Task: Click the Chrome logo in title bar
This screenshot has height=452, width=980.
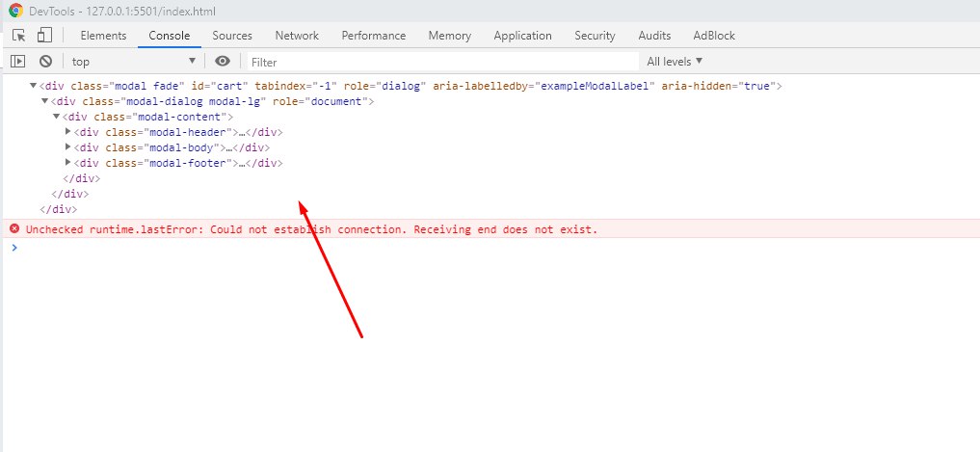Action: click(15, 11)
